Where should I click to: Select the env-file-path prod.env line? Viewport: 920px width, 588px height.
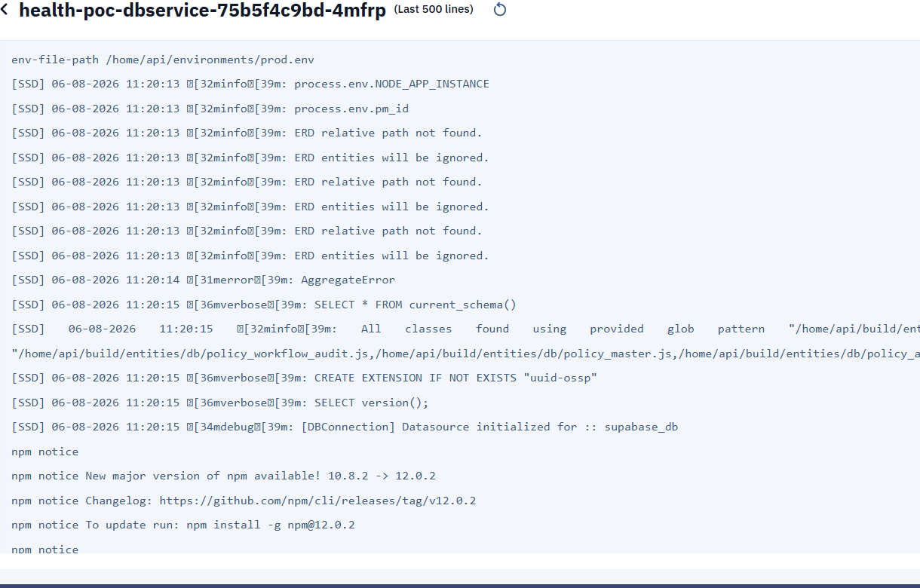(x=163, y=60)
